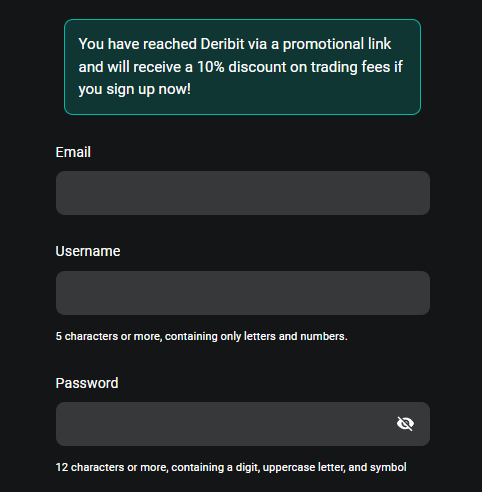Click the Email field label

[73, 152]
